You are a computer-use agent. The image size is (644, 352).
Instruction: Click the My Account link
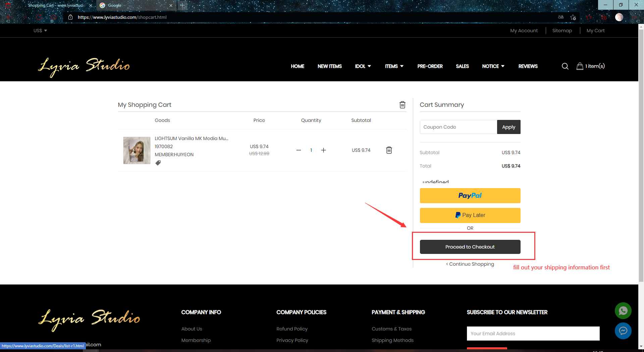[x=524, y=31]
